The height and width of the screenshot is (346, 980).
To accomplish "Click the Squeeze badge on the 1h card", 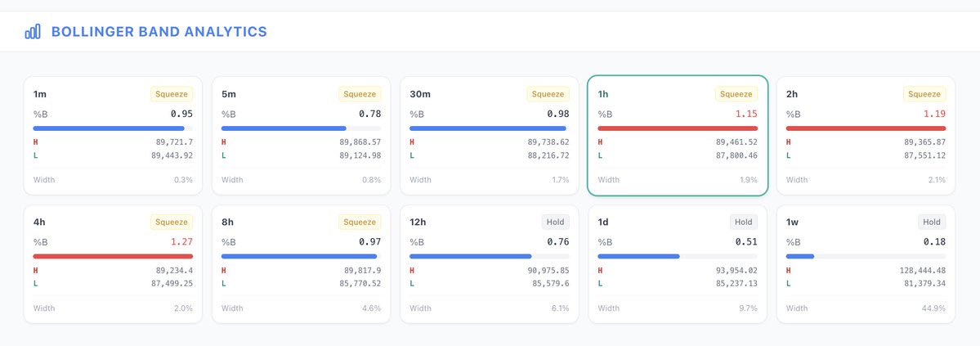I will pos(736,95).
